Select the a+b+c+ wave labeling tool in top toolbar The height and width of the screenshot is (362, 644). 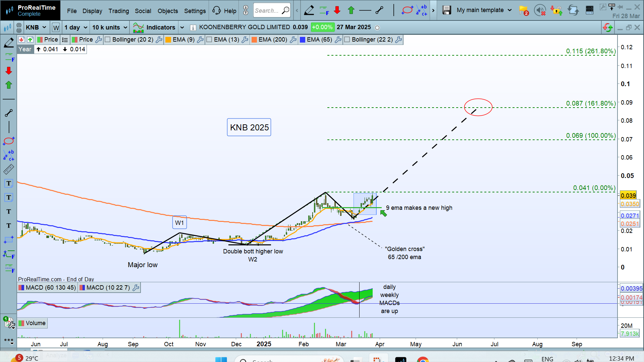click(x=422, y=10)
